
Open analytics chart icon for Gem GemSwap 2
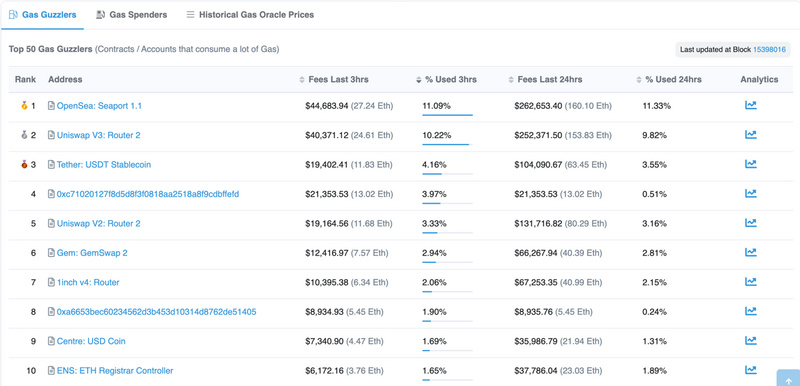751,252
